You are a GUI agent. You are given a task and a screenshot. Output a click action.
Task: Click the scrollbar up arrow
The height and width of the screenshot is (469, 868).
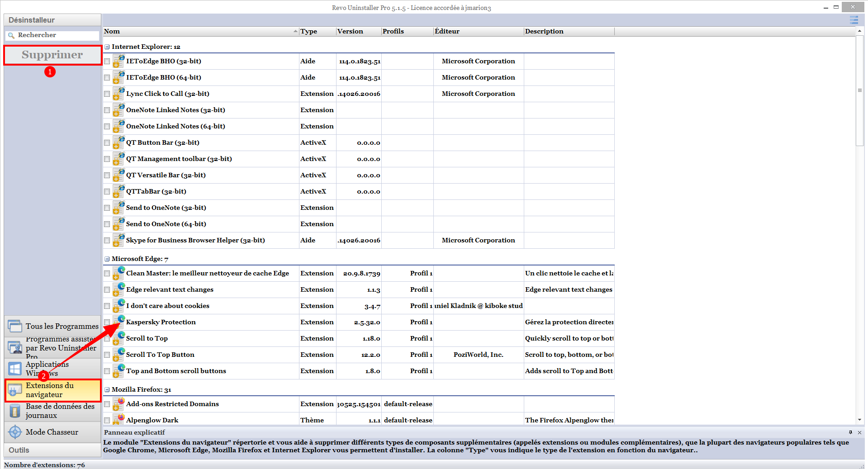(860, 31)
